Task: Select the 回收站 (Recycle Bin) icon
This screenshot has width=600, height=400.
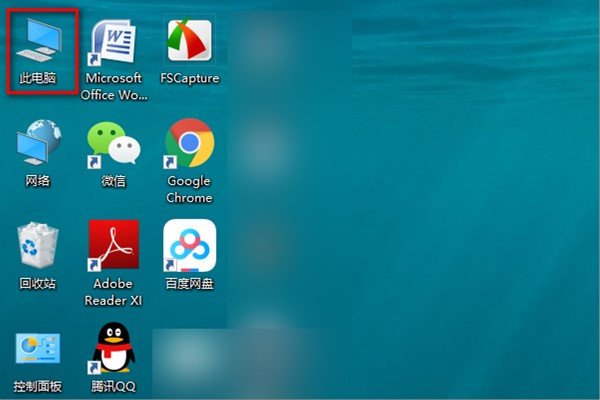Action: (38, 245)
